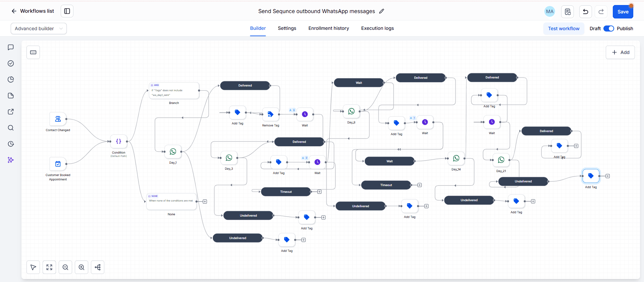
Task: Switch to the Settings tab
Action: (287, 29)
